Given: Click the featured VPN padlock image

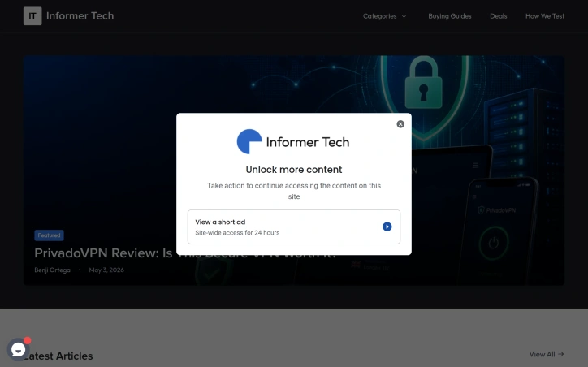Looking at the screenshot, I should coord(423,83).
